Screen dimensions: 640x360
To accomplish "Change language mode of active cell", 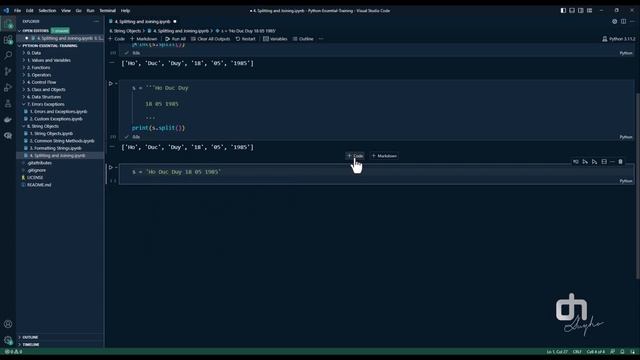I will coord(626,181).
